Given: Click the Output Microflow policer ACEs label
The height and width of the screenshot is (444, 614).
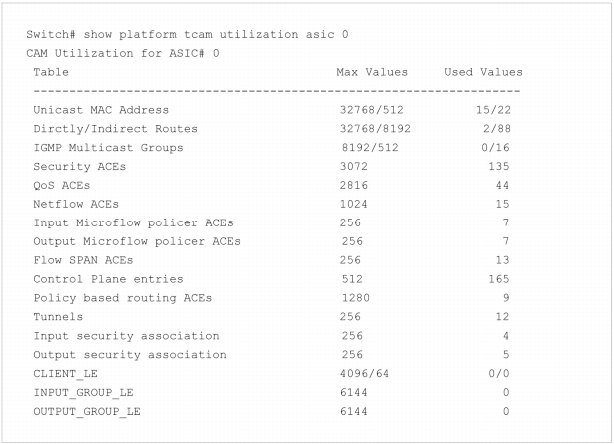Looking at the screenshot, I should click(137, 241).
